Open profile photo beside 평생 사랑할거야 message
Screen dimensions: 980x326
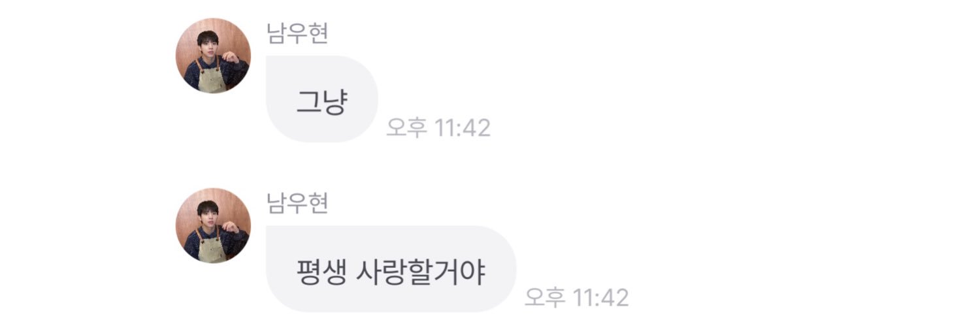click(x=213, y=226)
